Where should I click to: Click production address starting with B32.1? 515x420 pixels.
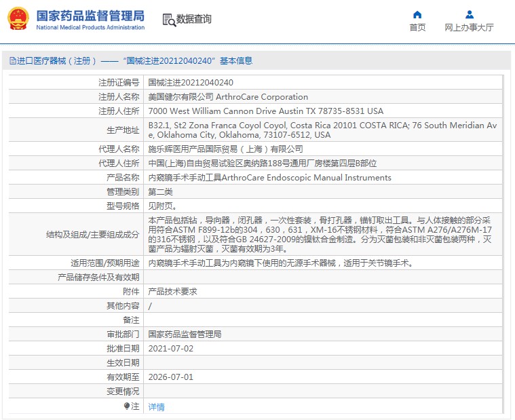pos(322,130)
